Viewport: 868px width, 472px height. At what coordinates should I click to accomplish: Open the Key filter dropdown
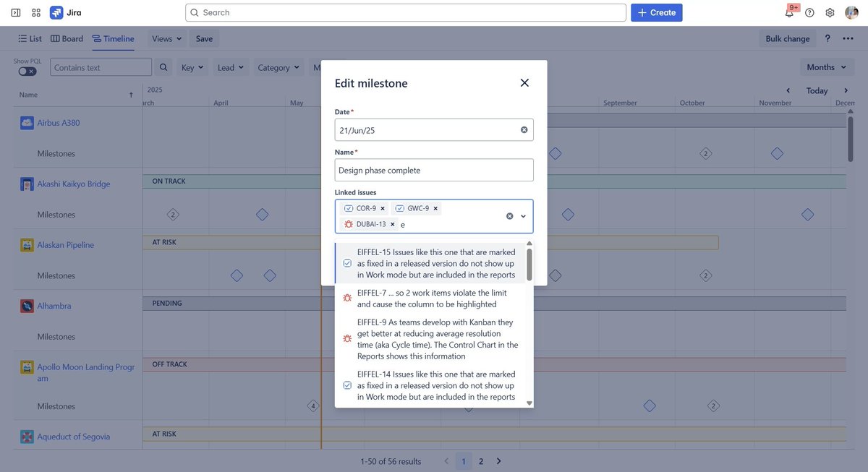[192, 67]
